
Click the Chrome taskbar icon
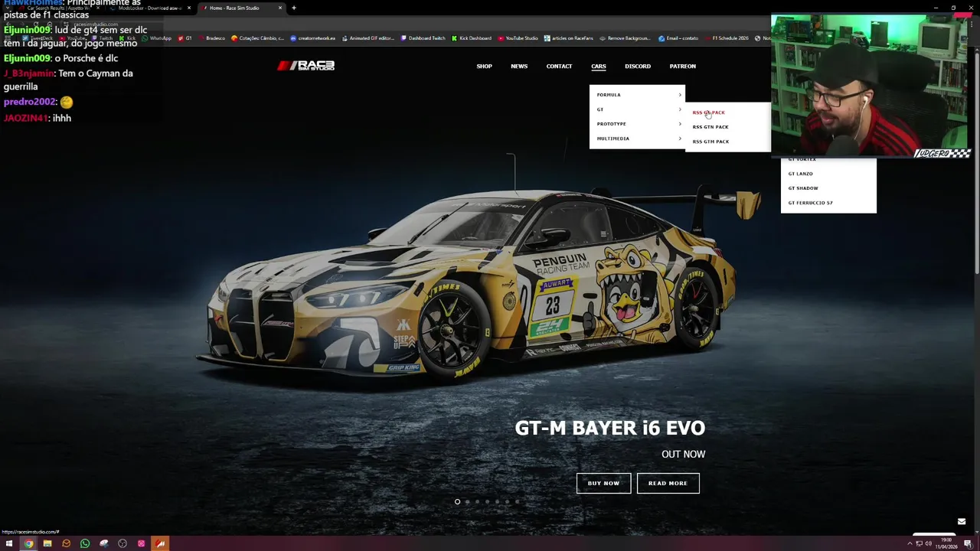click(x=28, y=543)
